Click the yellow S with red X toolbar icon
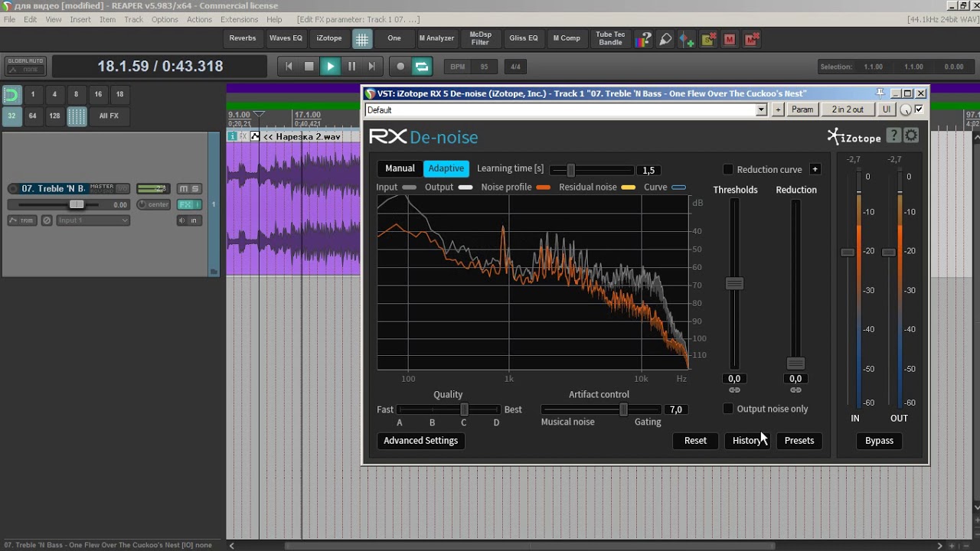The height and width of the screenshot is (551, 980). click(x=708, y=38)
